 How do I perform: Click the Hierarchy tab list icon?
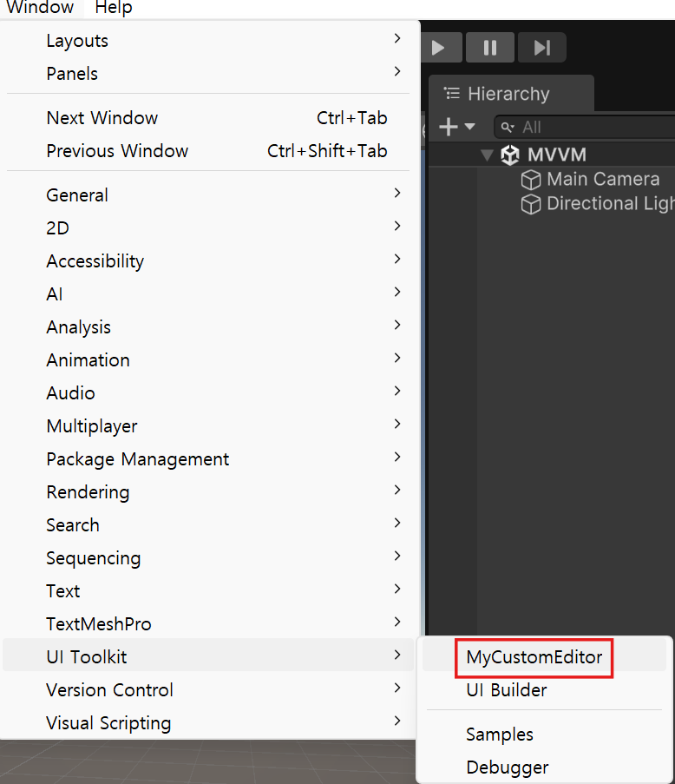[452, 94]
